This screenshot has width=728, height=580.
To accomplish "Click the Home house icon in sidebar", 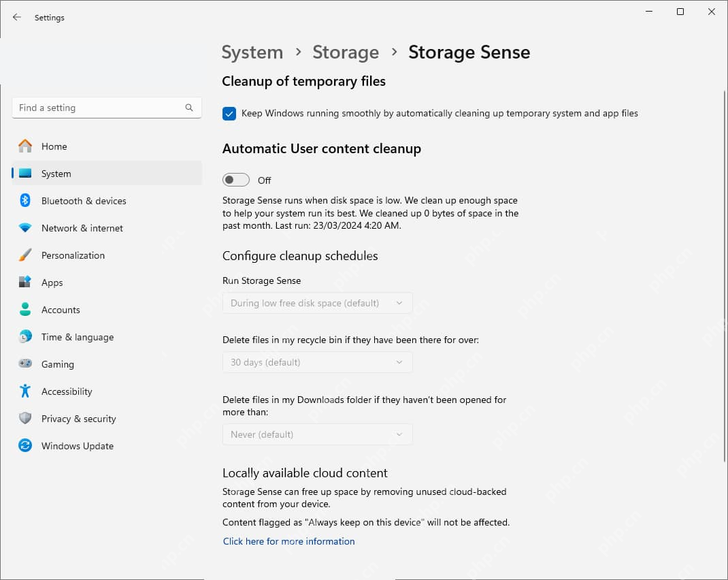I will [x=25, y=146].
